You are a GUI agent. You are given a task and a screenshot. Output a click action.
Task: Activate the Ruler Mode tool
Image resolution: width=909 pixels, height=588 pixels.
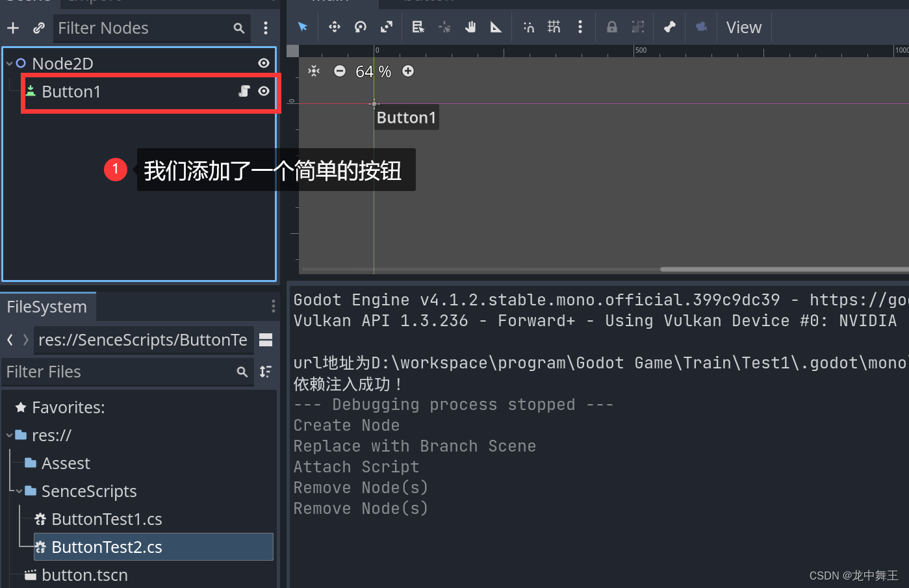[x=496, y=27]
